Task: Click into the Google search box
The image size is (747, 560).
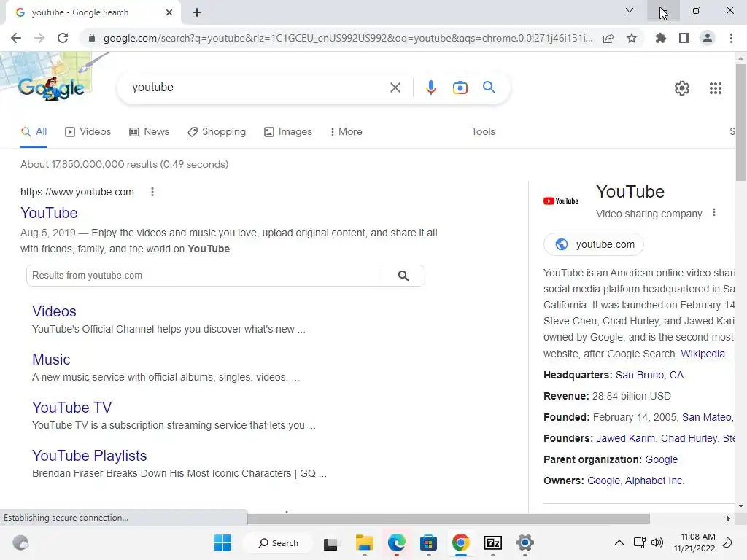Action: click(x=258, y=87)
